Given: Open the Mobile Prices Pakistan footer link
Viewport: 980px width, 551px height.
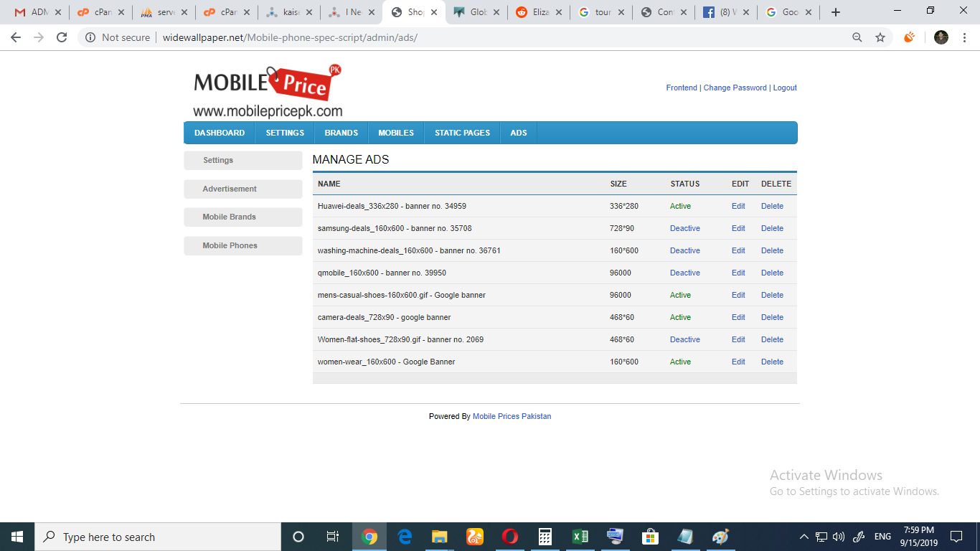Looking at the screenshot, I should coord(512,416).
